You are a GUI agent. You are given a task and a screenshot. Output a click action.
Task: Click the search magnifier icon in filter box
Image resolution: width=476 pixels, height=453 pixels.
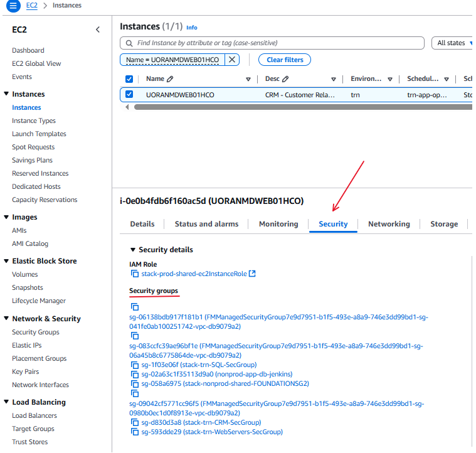129,43
